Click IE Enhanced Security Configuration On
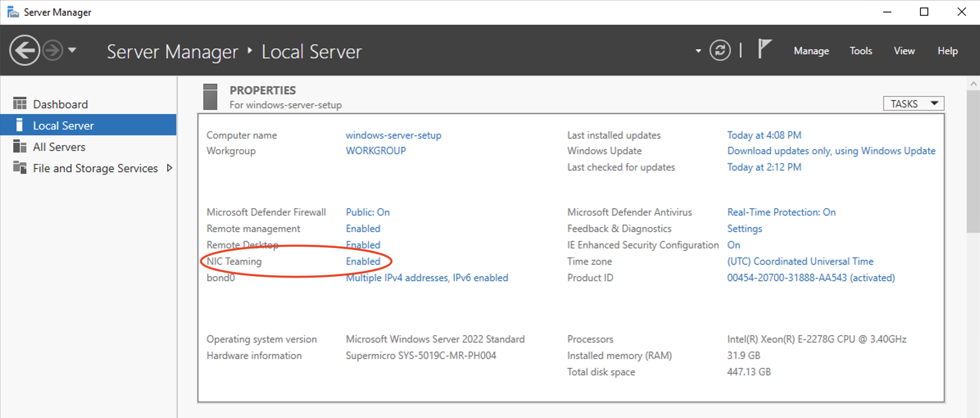The width and height of the screenshot is (980, 418). (x=733, y=245)
